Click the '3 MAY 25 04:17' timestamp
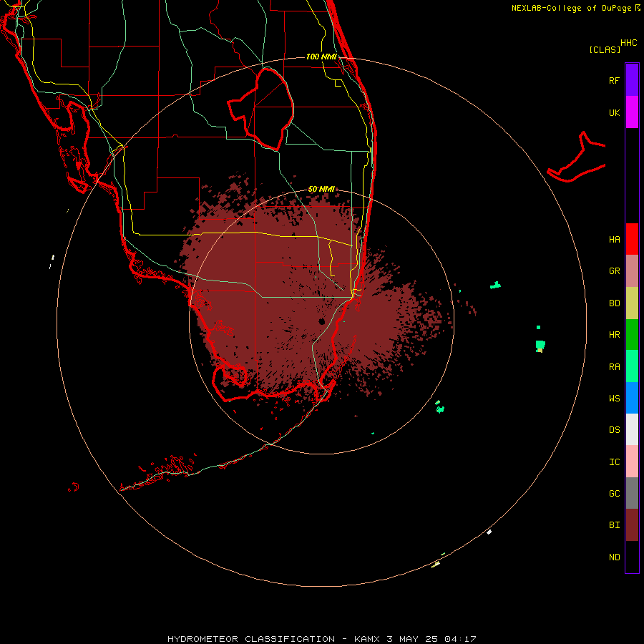644x644 pixels. click(x=431, y=639)
